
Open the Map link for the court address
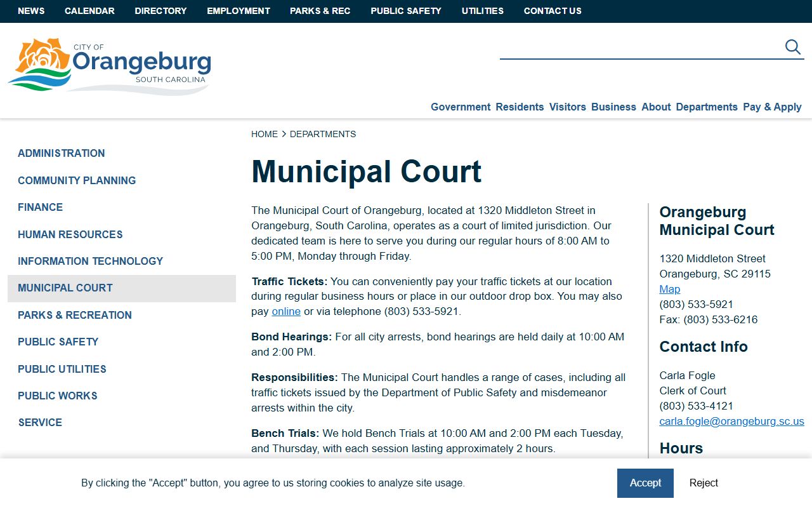point(670,289)
